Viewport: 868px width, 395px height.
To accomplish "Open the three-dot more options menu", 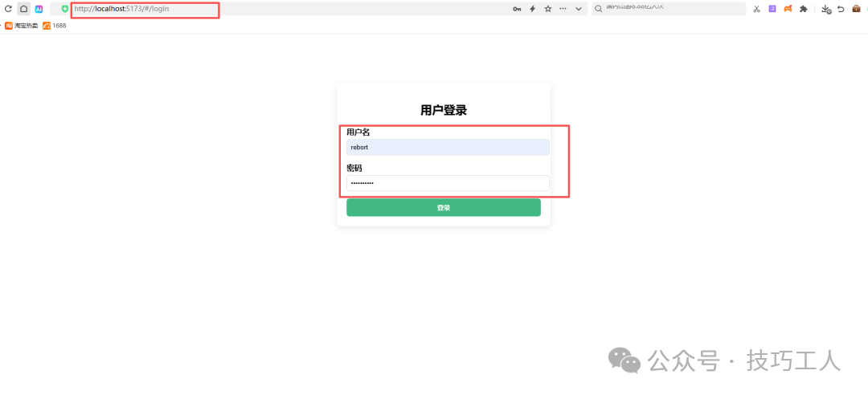I will click(x=563, y=9).
